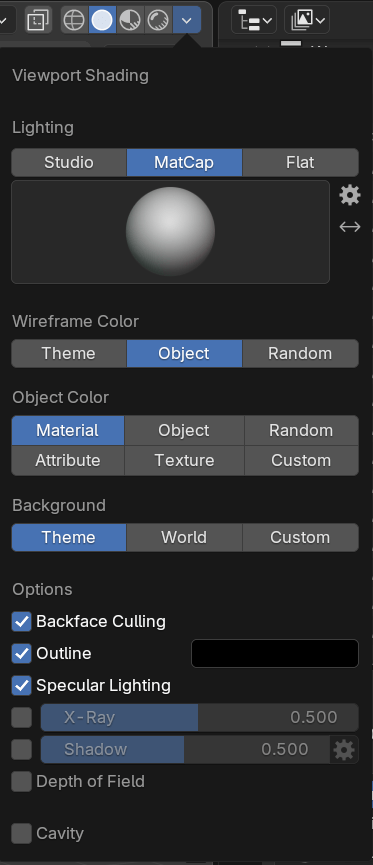The height and width of the screenshot is (865, 373).
Task: Open outliner display mode dropdown
Action: pos(254,21)
